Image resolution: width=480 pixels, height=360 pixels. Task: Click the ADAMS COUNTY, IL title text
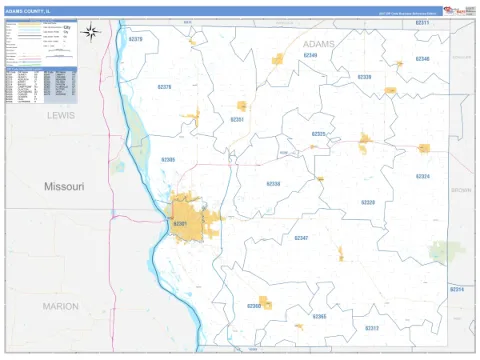pos(28,11)
